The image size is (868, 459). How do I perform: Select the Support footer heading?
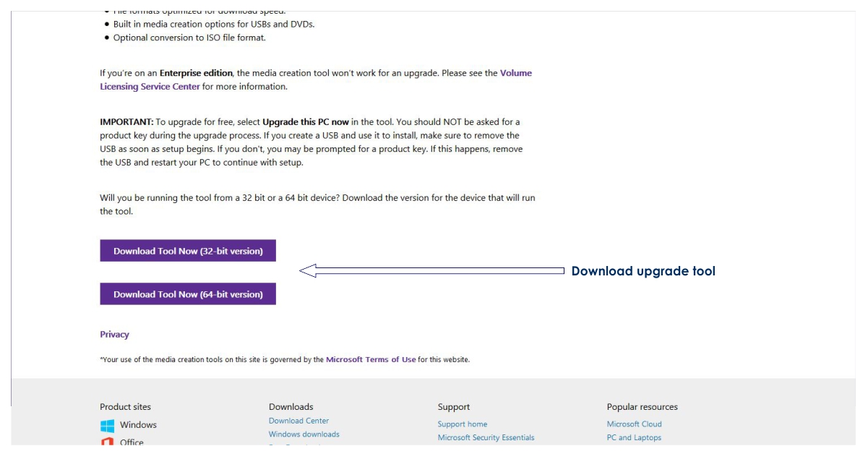pos(454,407)
